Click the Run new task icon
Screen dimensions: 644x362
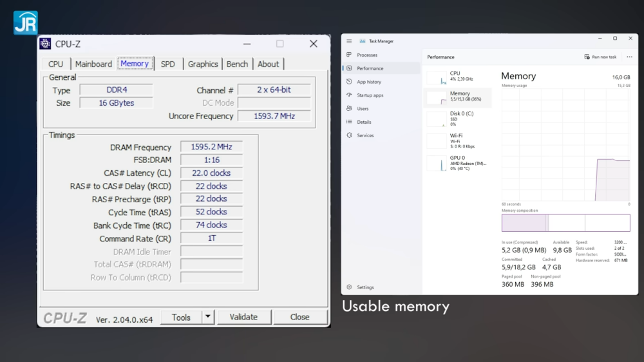587,57
